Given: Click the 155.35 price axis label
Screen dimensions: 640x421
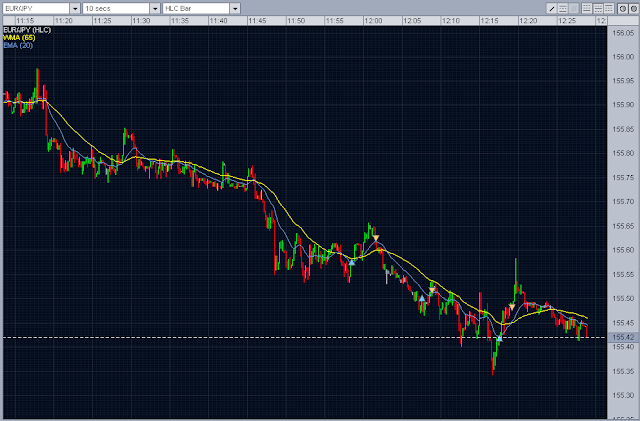Looking at the screenshot, I should click(x=623, y=371).
